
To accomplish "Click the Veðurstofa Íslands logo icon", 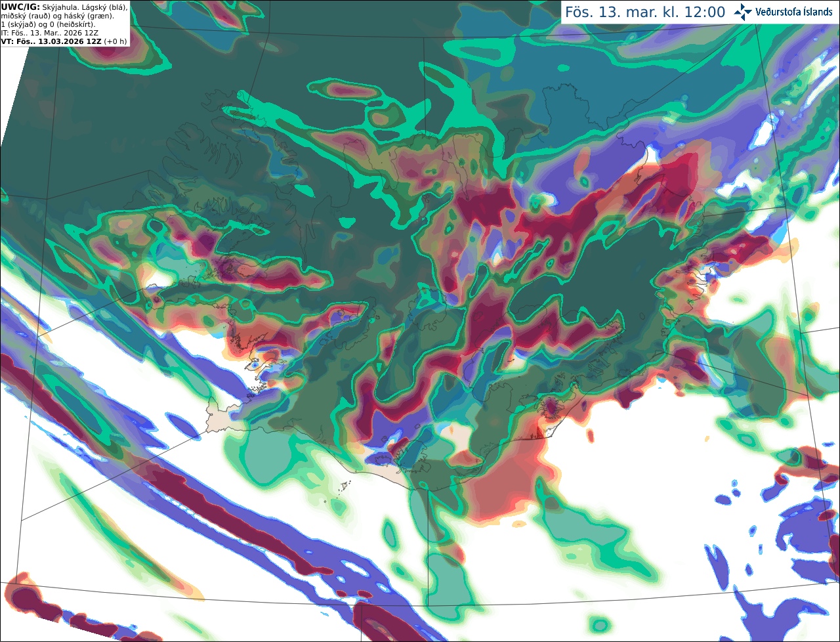I will (743, 12).
